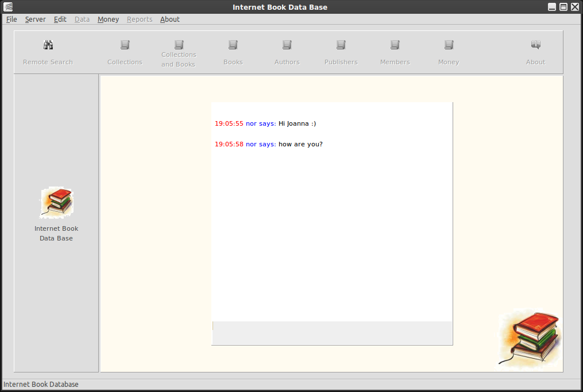Screen dimensions: 583x392
Task: Click the 'how are you?' chat message
Action: coord(300,144)
